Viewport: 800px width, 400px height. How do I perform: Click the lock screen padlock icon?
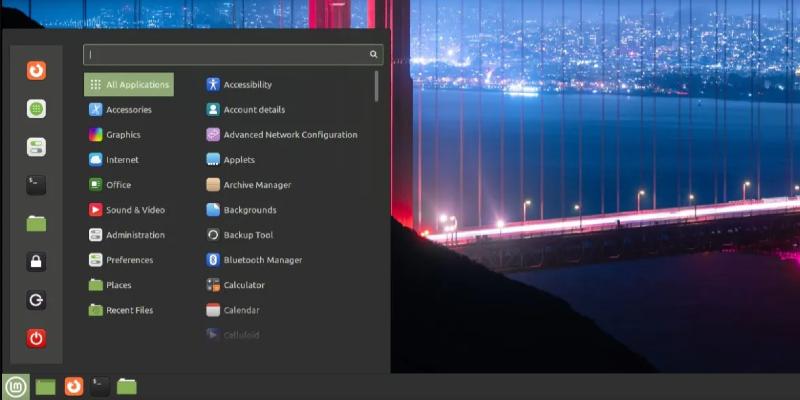pos(36,262)
